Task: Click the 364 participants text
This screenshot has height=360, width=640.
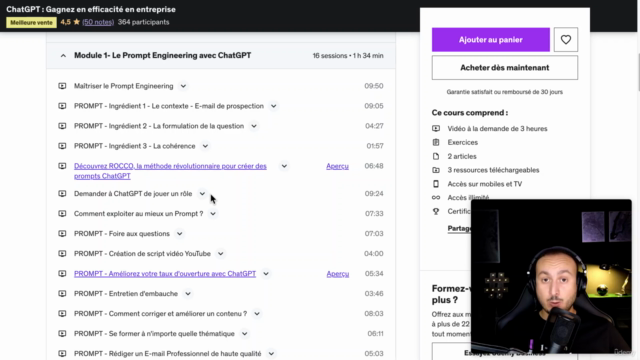Action: (143, 22)
